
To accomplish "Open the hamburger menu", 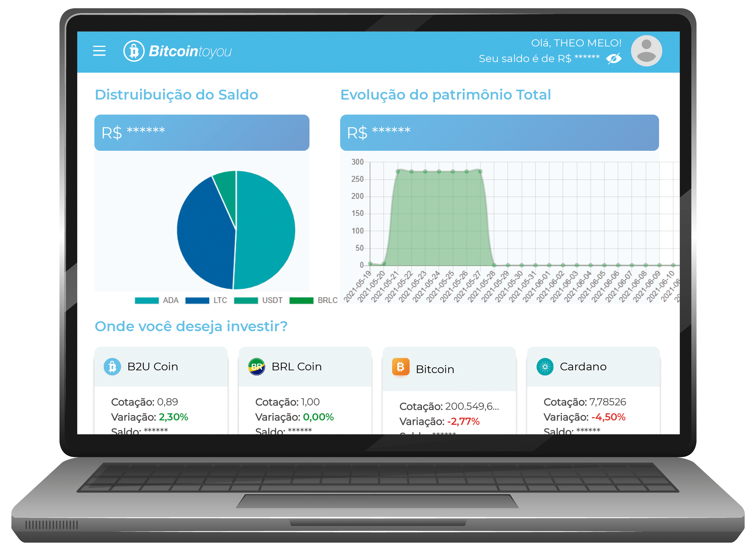I will pos(99,51).
